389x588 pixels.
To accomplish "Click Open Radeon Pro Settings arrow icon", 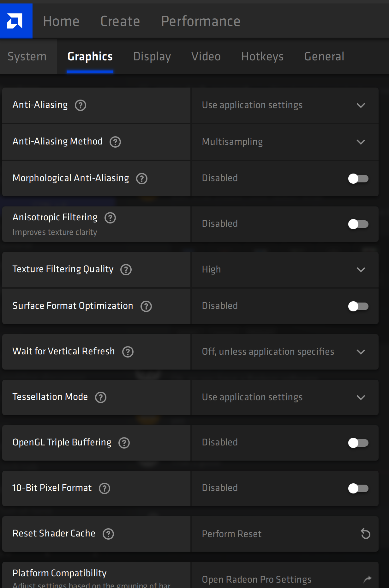I will tap(367, 579).
